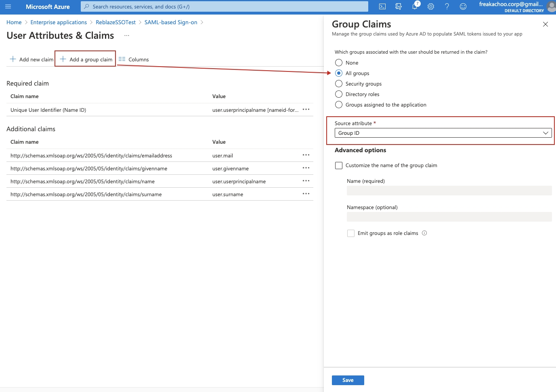Open the notifications bell
This screenshot has width=556, height=392.
(x=415, y=6)
